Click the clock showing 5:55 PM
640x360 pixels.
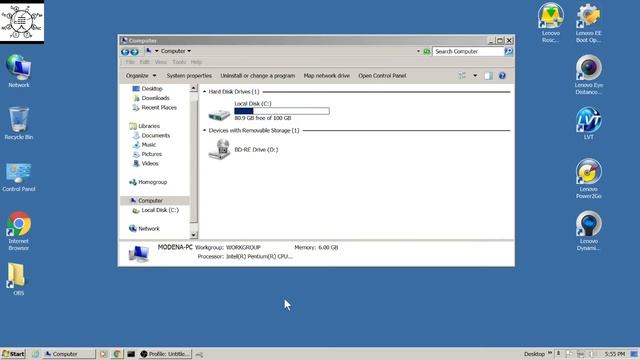615,354
